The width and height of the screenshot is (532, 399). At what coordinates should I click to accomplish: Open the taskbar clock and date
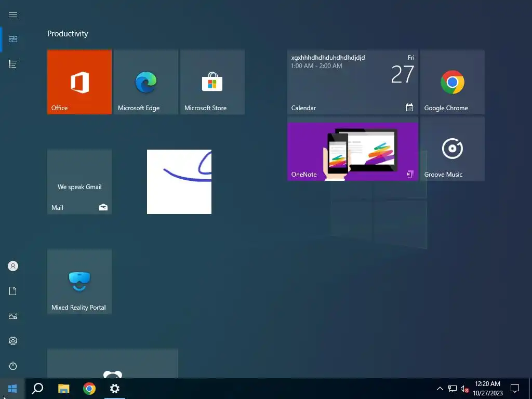[x=487, y=389]
